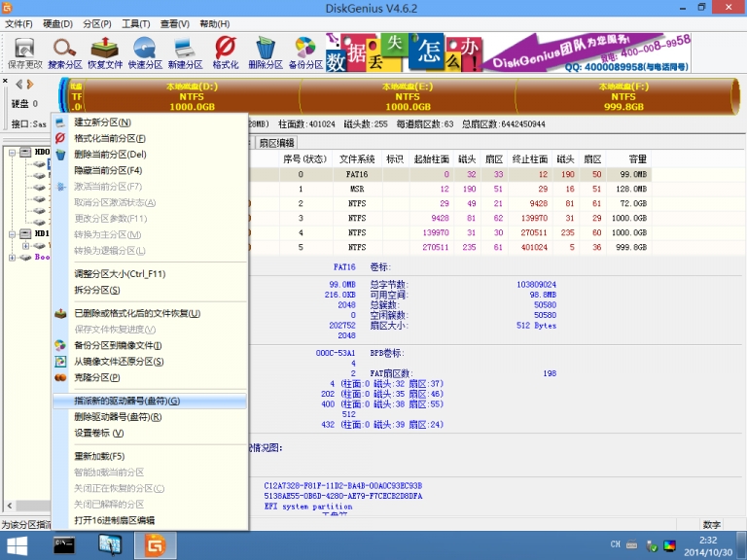Click the 文件系统 column header

pyautogui.click(x=357, y=159)
